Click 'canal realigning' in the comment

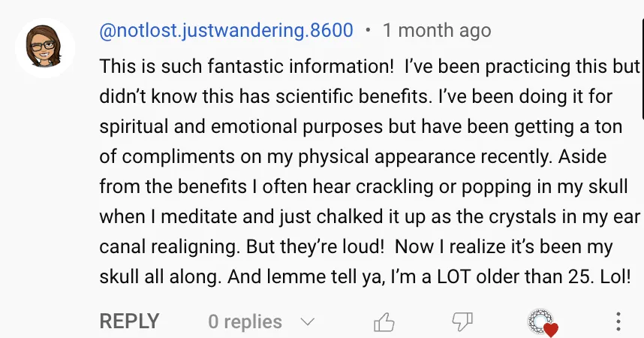[x=170, y=247]
